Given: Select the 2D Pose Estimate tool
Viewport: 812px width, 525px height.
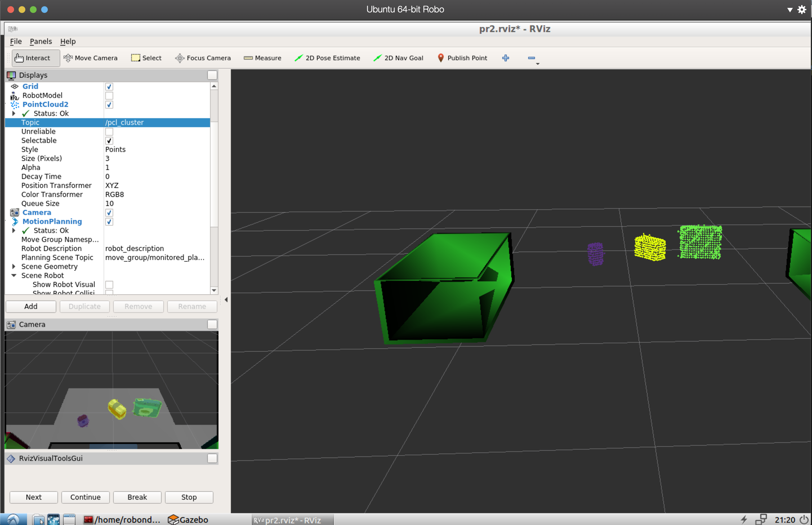Looking at the screenshot, I should click(329, 57).
